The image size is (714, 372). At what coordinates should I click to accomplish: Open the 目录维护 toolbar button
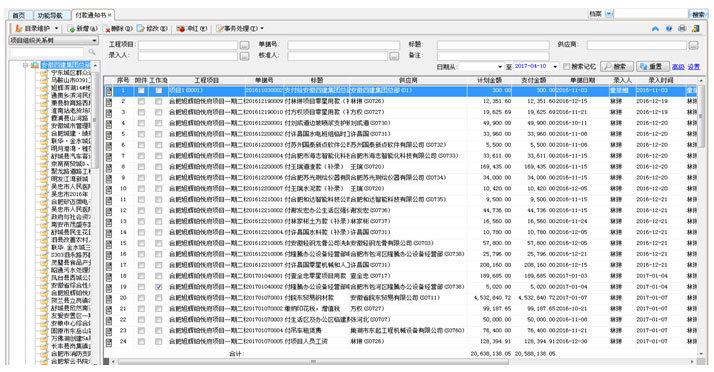point(33,28)
